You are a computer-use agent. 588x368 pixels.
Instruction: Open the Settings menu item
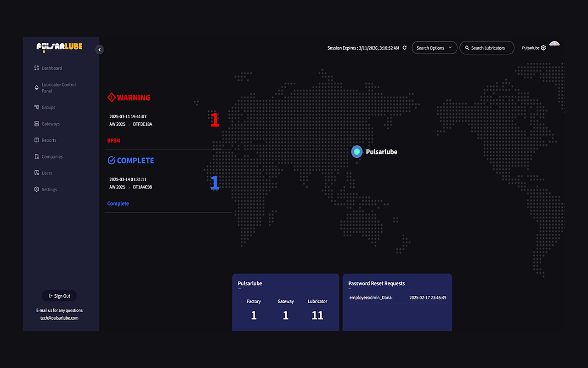point(45,190)
